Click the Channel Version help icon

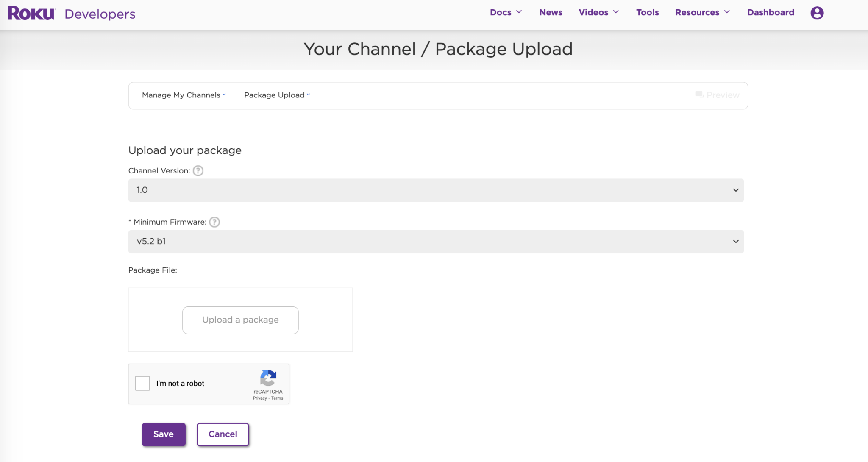(198, 170)
